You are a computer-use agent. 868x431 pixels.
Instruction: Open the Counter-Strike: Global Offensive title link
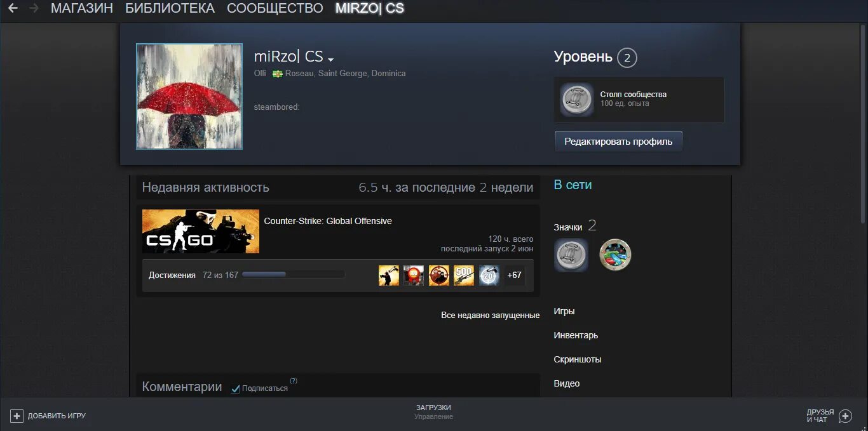328,221
